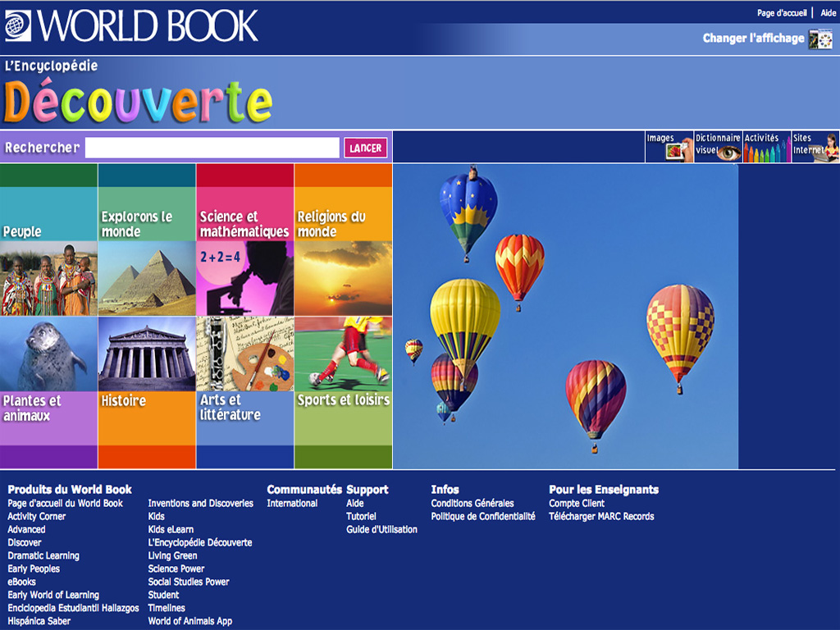The height and width of the screenshot is (630, 840).
Task: Open the Student link
Action: [163, 595]
